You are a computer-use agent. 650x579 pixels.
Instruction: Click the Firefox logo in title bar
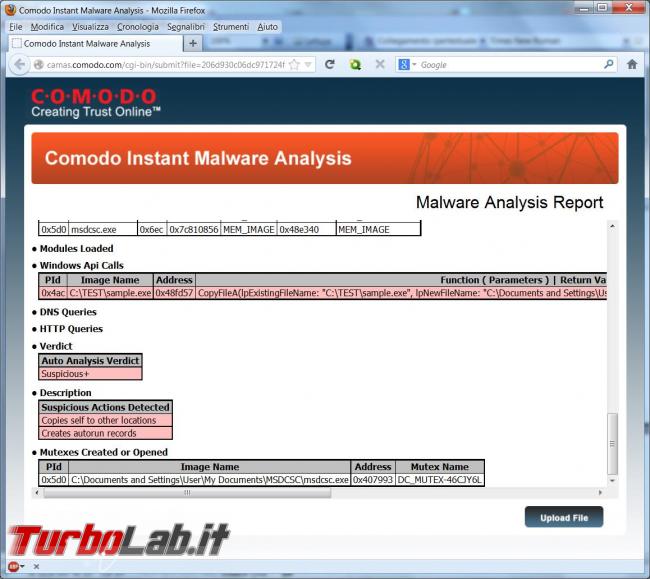10,10
